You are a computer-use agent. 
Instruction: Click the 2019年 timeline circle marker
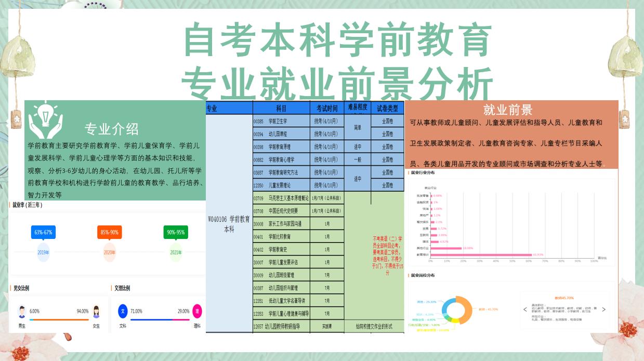click(43, 252)
